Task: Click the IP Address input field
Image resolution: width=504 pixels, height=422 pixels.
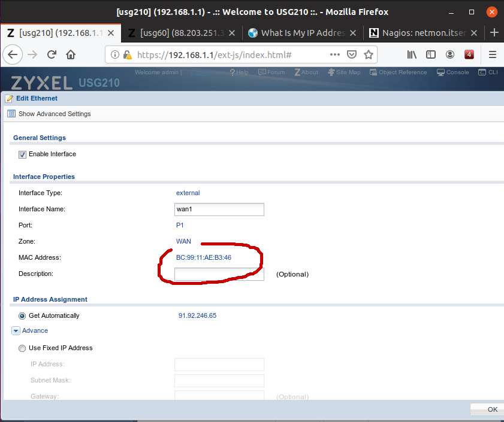Action: (219, 365)
